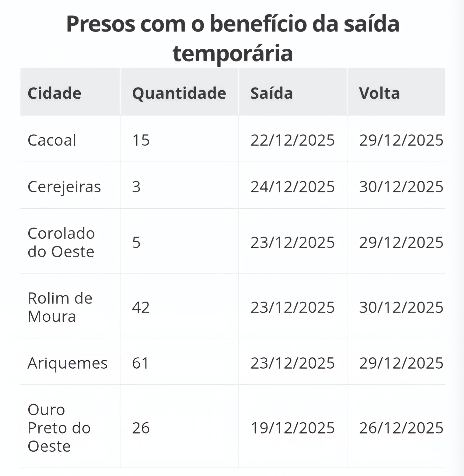Image resolution: width=464 pixels, height=476 pixels.
Task: Click the 'Rolim de Moura' cell
Action: [x=60, y=307]
